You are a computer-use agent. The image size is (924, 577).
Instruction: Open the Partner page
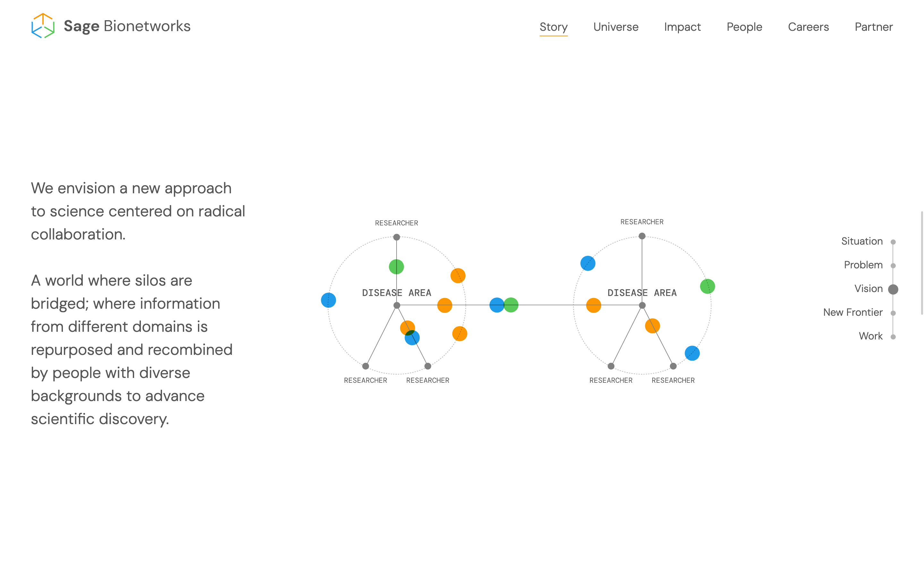[x=874, y=27]
